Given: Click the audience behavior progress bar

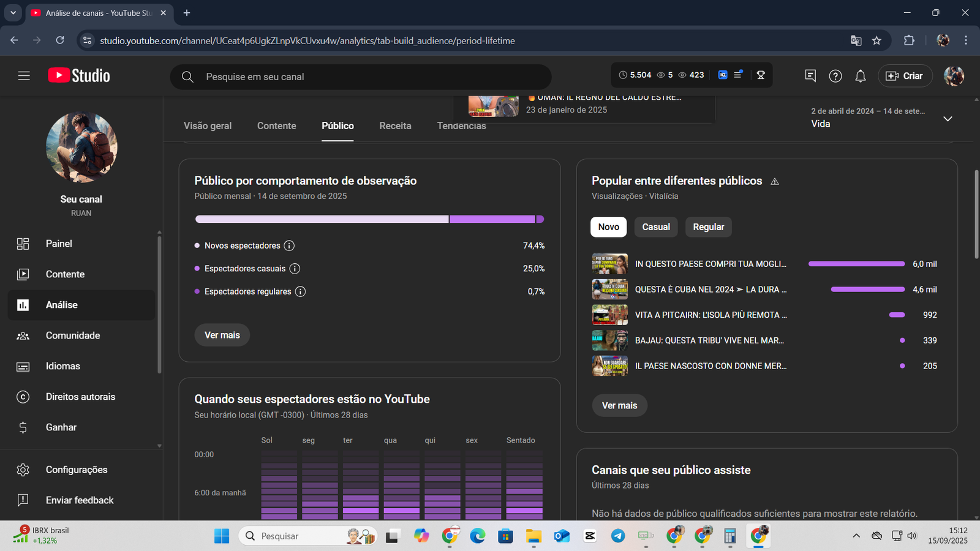Looking at the screenshot, I should (x=369, y=219).
